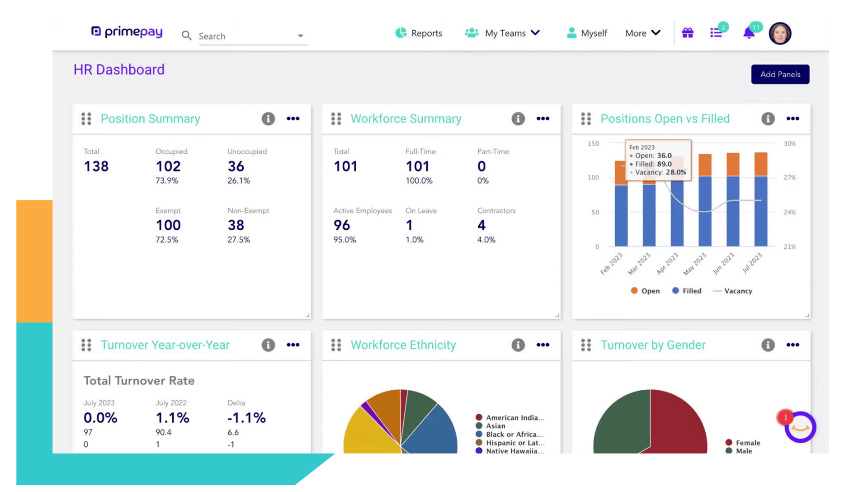This screenshot has height=492, width=868.
Task: Click the Positions Open vs Filled info icon
Action: point(767,118)
